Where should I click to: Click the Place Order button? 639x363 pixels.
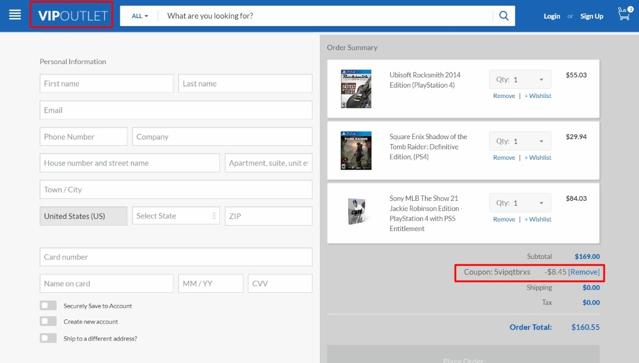pyautogui.click(x=463, y=354)
